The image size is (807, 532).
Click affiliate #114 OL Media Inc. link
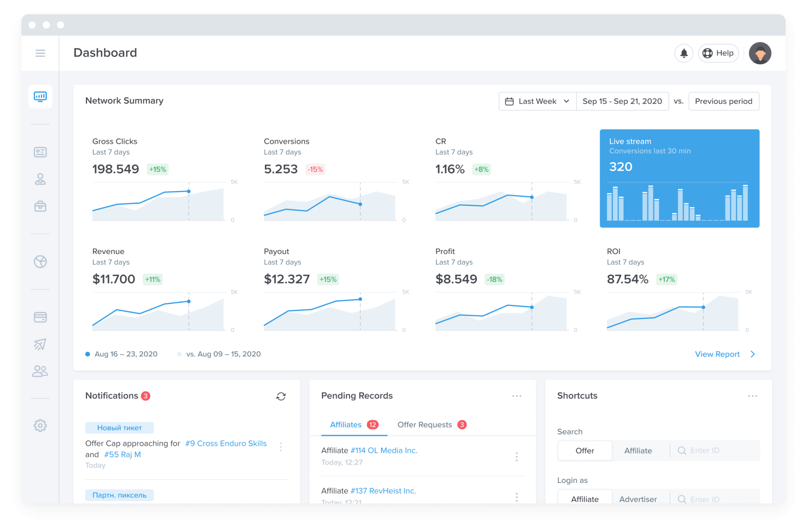(384, 450)
